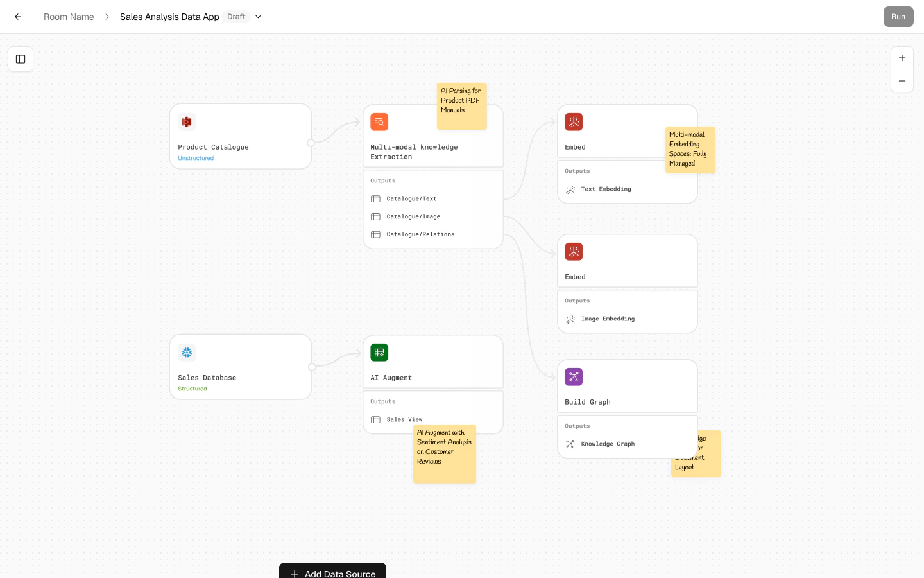Zoom in using the plus control
This screenshot has width=924, height=578.
pyautogui.click(x=902, y=58)
